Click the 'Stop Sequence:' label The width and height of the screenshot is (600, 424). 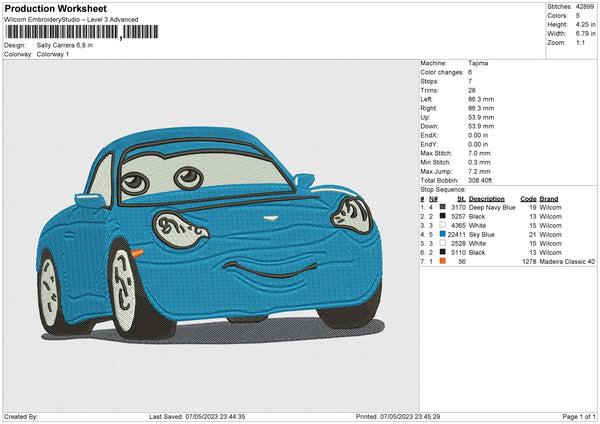click(443, 190)
